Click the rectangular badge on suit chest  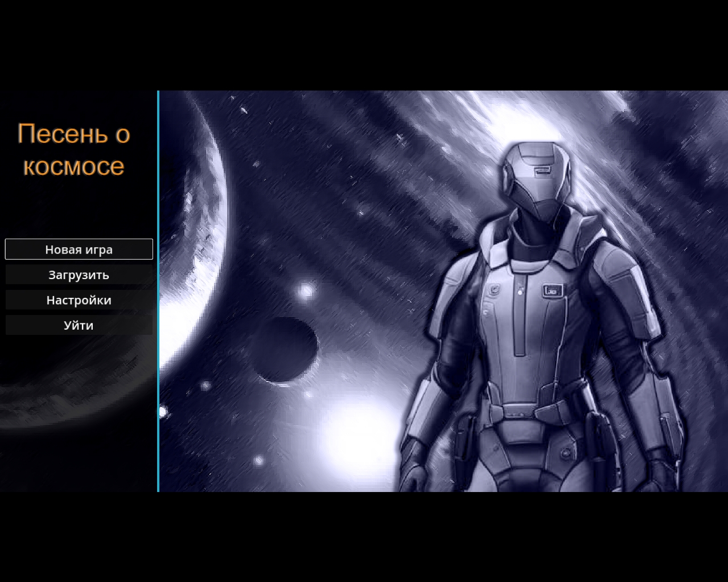point(552,291)
